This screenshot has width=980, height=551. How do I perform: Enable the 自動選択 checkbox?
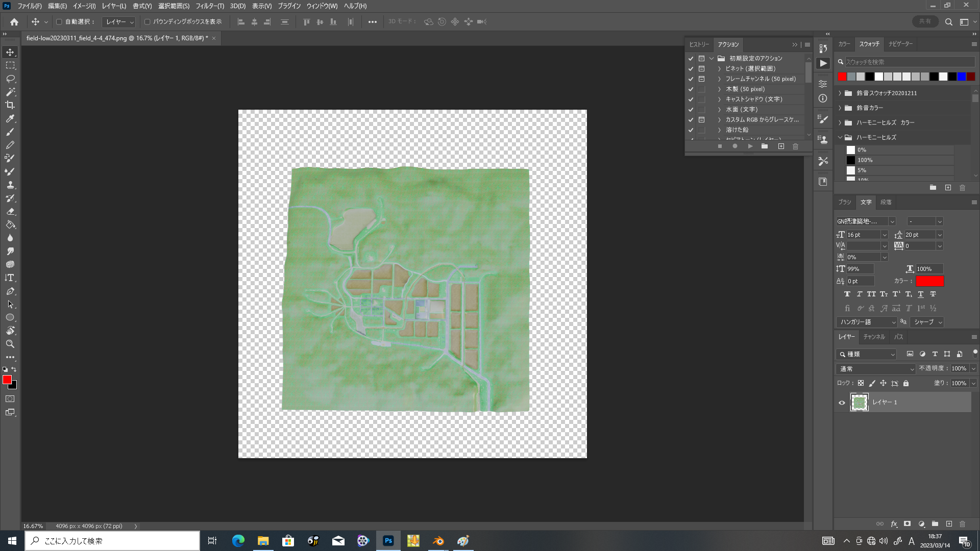coord(59,22)
